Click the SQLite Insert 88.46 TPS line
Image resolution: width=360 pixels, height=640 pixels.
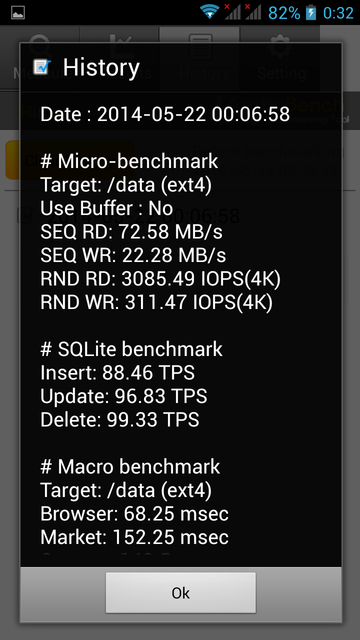118,373
